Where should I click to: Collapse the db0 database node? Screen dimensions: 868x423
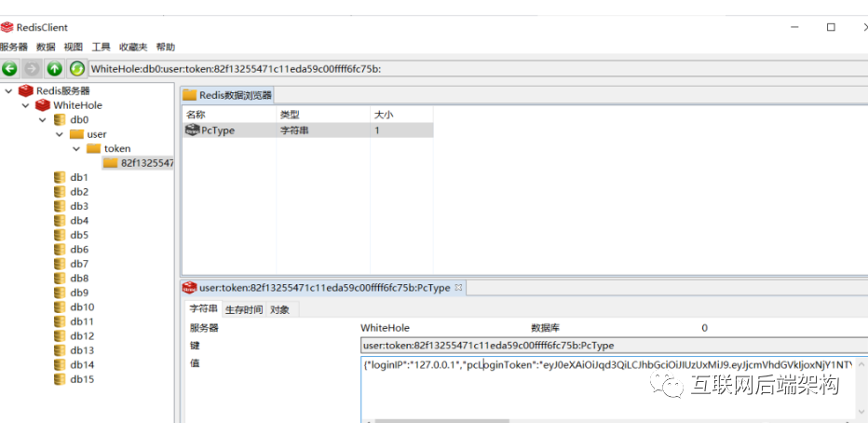pos(42,119)
